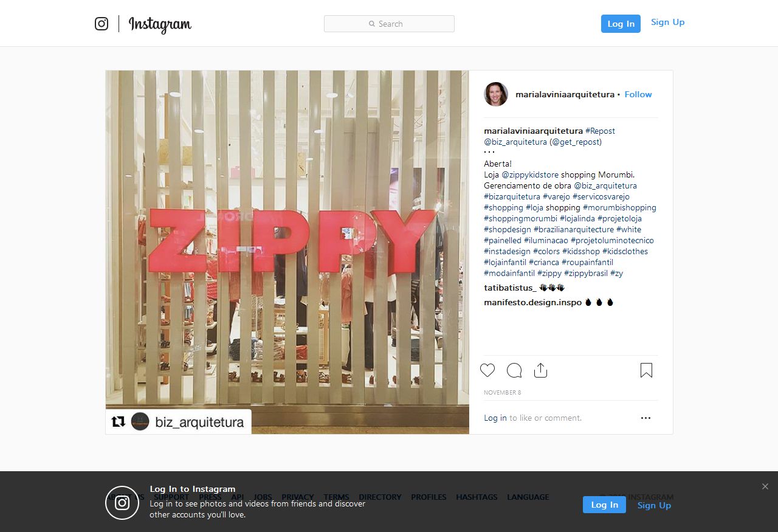Viewport: 778px width, 532px height.
Task: Share post using the share arrow icon
Action: pyautogui.click(x=540, y=370)
